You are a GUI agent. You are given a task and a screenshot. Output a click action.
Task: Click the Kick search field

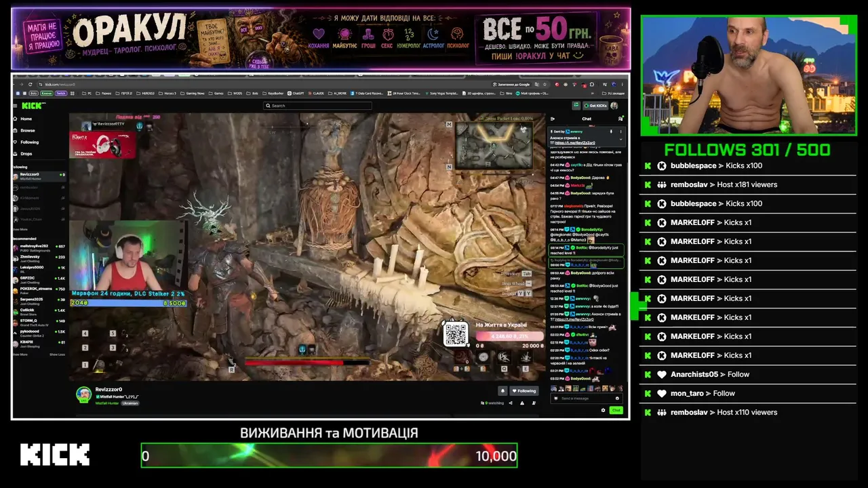[317, 106]
